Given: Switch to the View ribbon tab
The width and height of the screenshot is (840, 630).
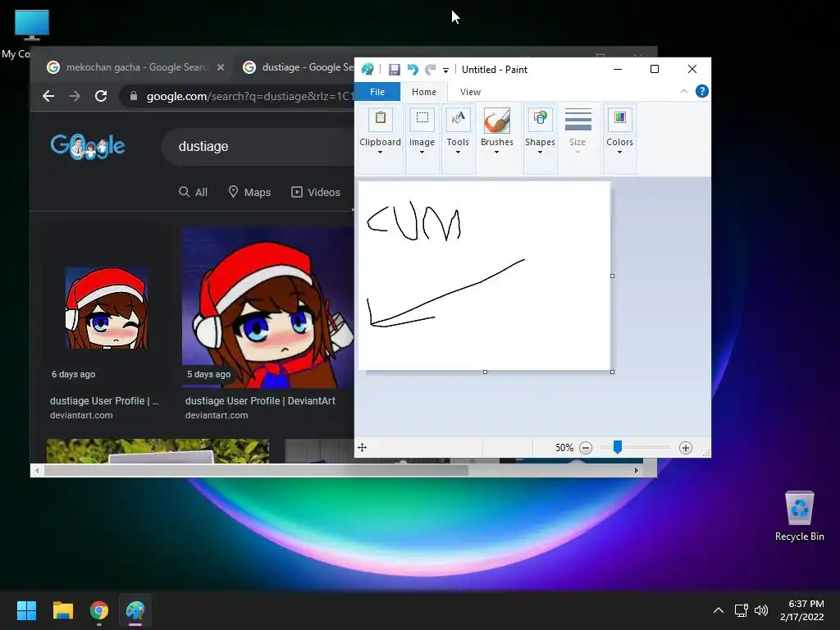Looking at the screenshot, I should (x=470, y=92).
